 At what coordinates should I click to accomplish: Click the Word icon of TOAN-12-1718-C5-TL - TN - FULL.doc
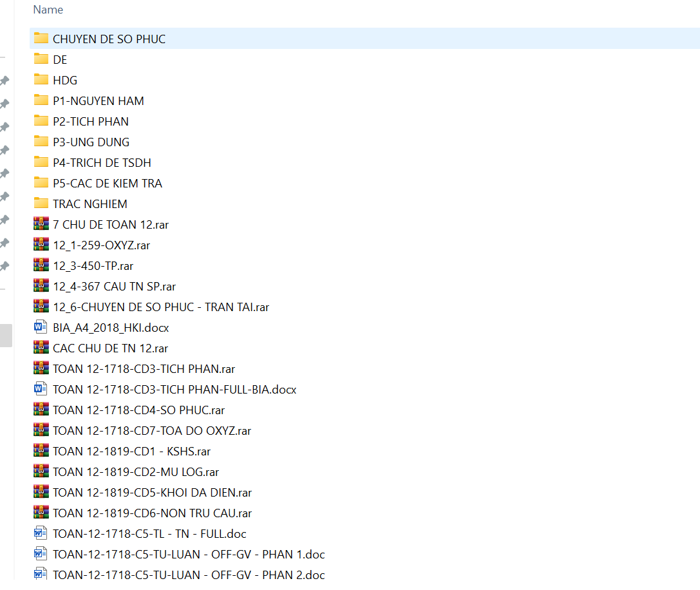click(41, 533)
